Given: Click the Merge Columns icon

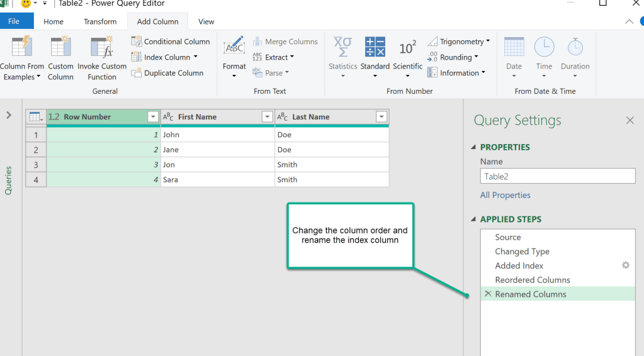Looking at the screenshot, I should [x=257, y=42].
